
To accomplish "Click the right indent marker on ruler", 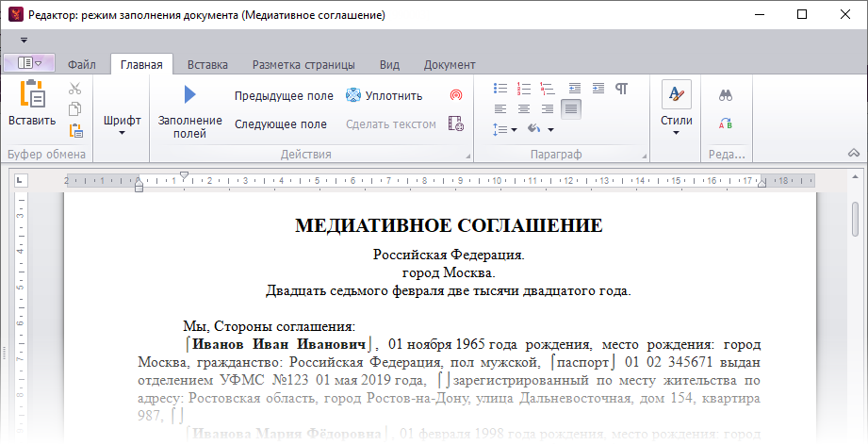I will tap(762, 183).
